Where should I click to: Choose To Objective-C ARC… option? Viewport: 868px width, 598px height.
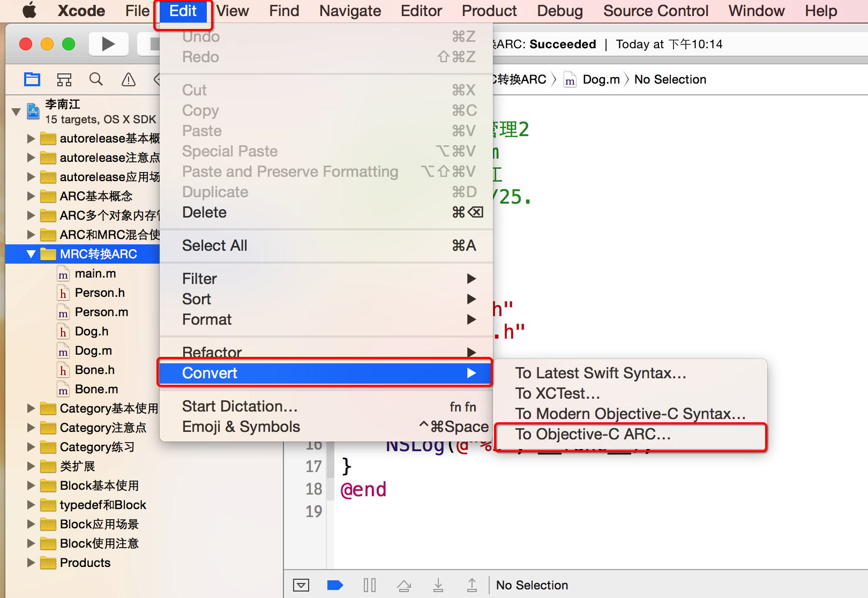631,434
